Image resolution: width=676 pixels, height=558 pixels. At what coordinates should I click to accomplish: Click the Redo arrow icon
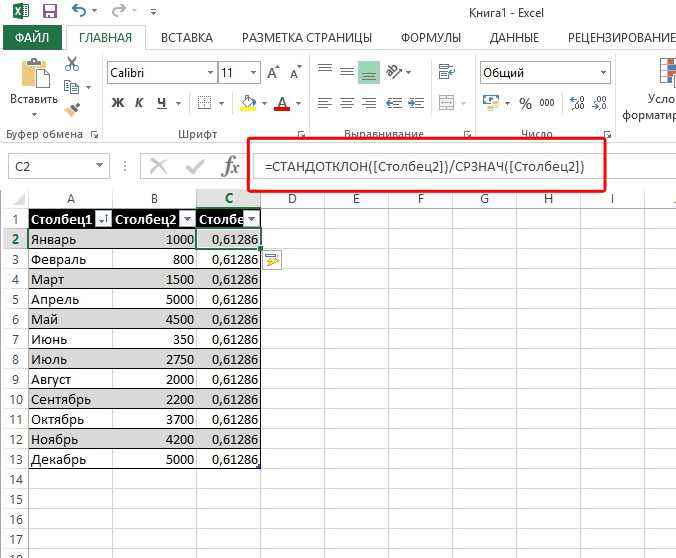tap(119, 10)
